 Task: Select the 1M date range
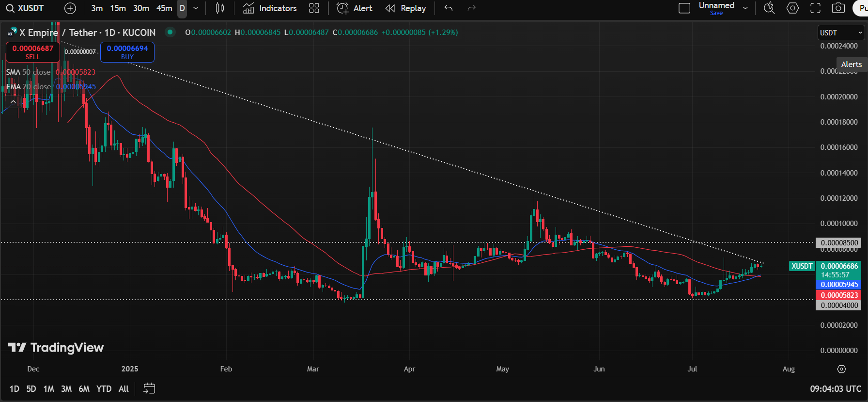point(48,389)
